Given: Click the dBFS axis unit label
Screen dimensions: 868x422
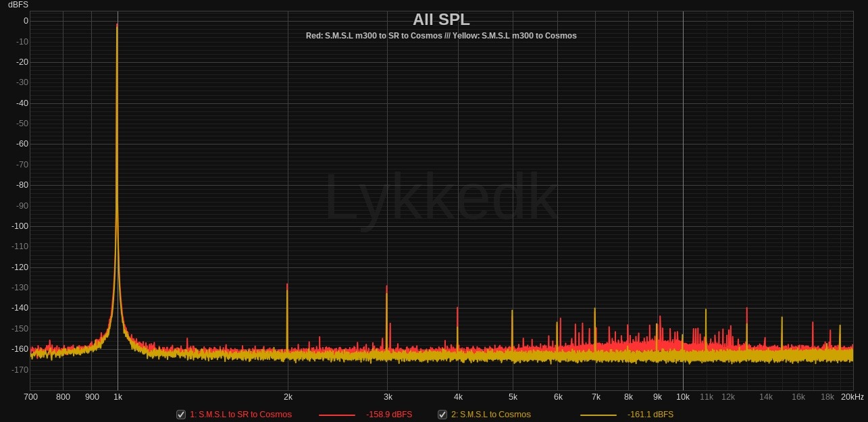Looking at the screenshot, I should (18, 5).
